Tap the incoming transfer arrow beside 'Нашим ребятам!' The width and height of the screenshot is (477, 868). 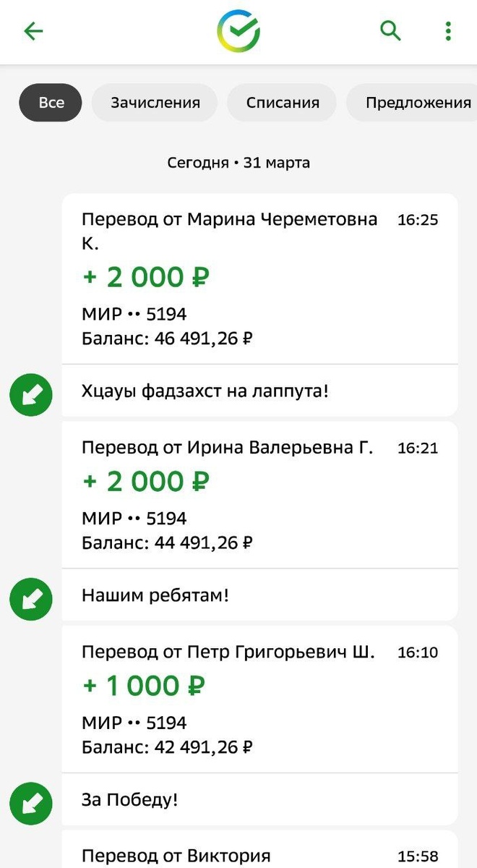(30, 599)
